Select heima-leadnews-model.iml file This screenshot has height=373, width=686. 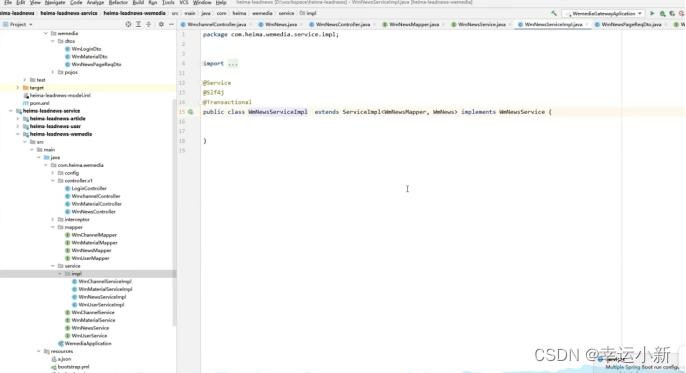coord(60,95)
